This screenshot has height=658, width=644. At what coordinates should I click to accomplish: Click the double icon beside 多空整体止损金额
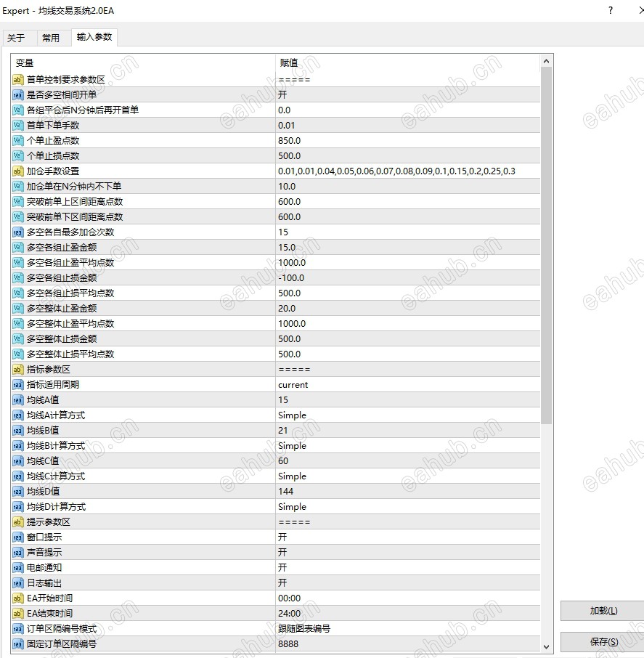tap(17, 338)
